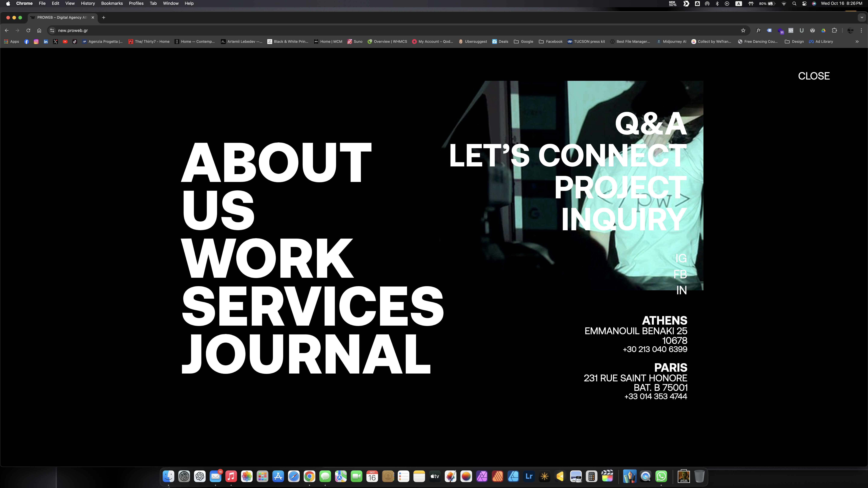This screenshot has height=488, width=868.
Task: Open the code brackets extension
Action: 791,30
